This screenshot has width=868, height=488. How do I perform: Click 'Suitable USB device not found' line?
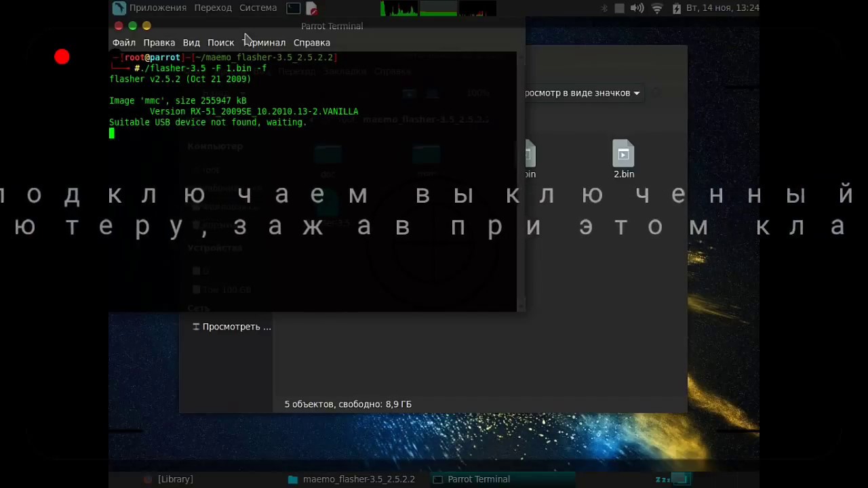click(208, 123)
